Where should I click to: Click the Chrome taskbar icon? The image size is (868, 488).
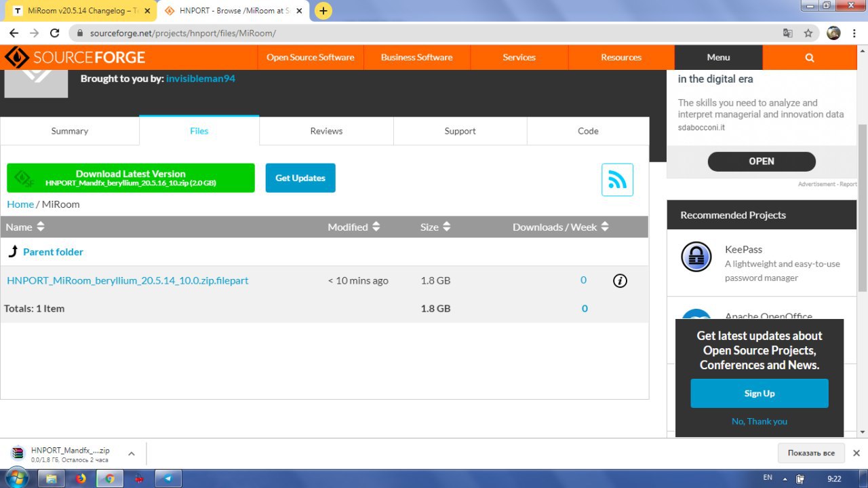click(109, 478)
